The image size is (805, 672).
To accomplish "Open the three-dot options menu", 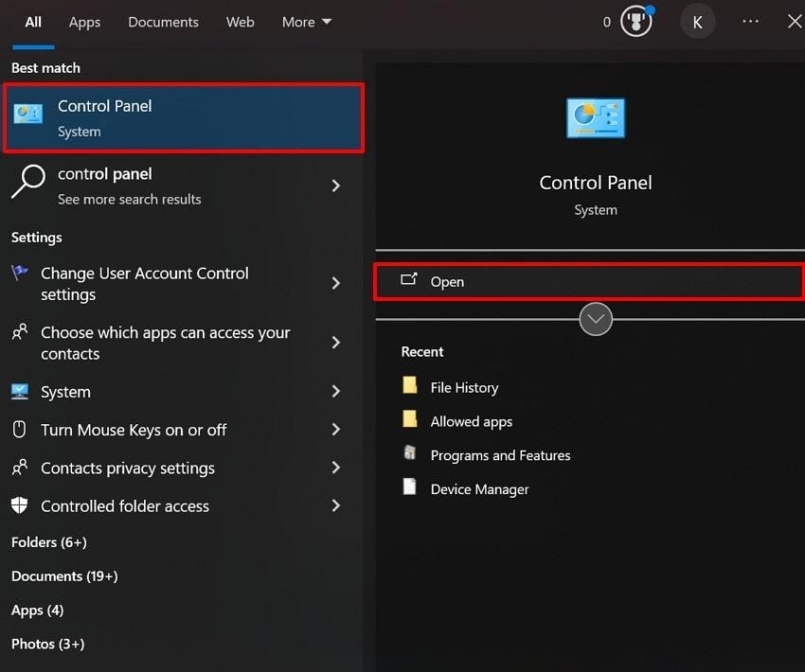I will [750, 22].
